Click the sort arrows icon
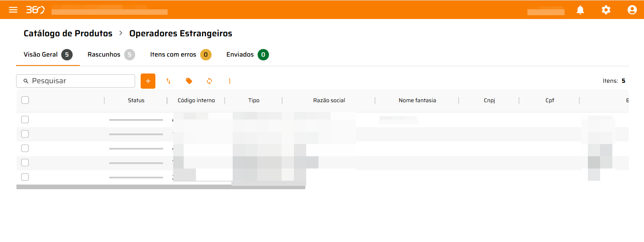This screenshot has width=644, height=242. click(168, 81)
